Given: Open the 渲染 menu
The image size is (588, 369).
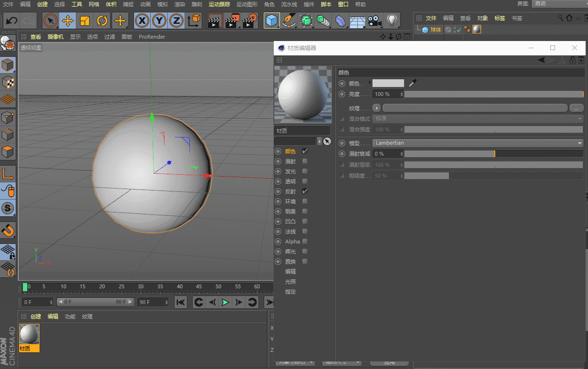Looking at the screenshot, I should [x=179, y=4].
